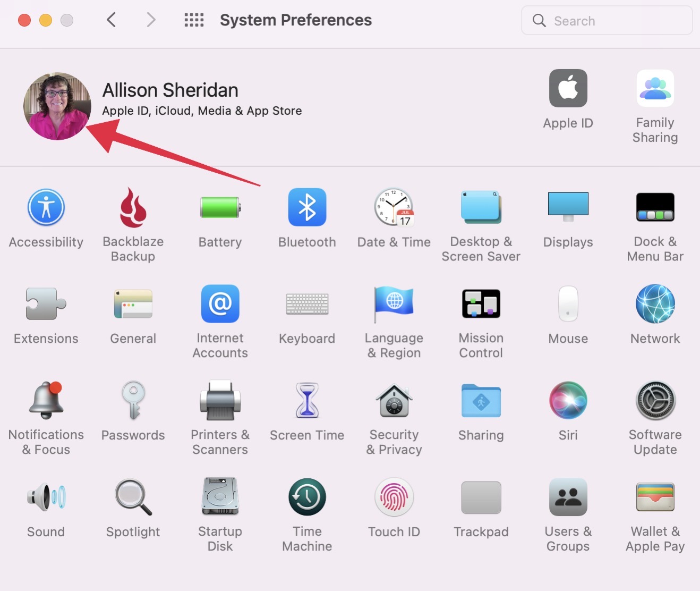This screenshot has height=591, width=700.
Task: Click the Security & Privacy icon
Action: tap(394, 401)
